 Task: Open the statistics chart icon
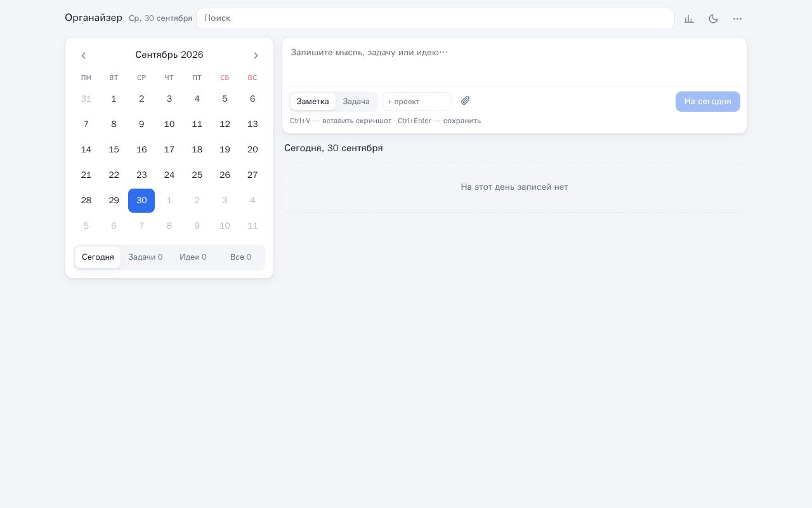pyautogui.click(x=689, y=19)
